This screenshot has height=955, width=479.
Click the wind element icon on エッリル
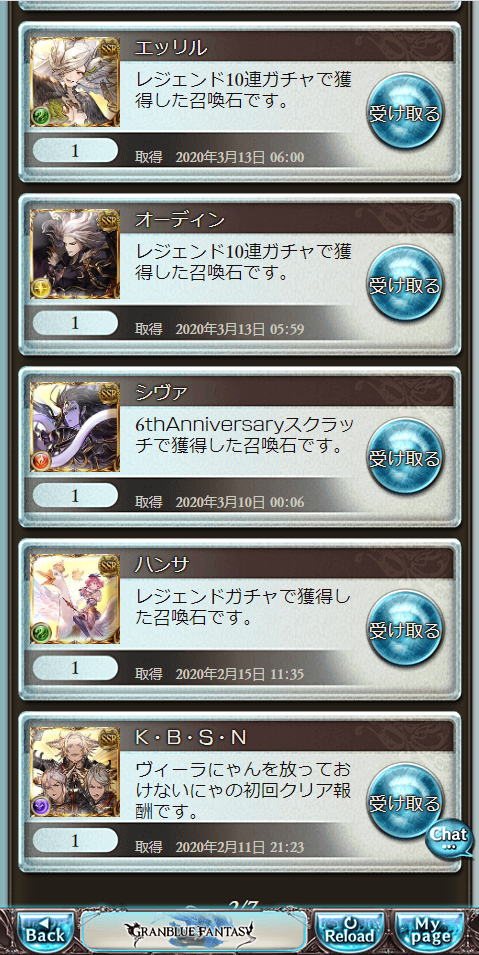coord(41,116)
